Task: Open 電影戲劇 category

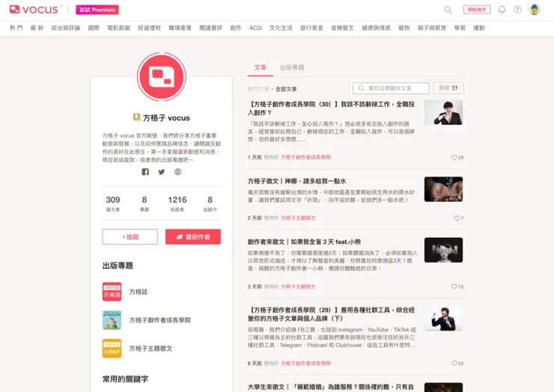Action: coord(119,28)
